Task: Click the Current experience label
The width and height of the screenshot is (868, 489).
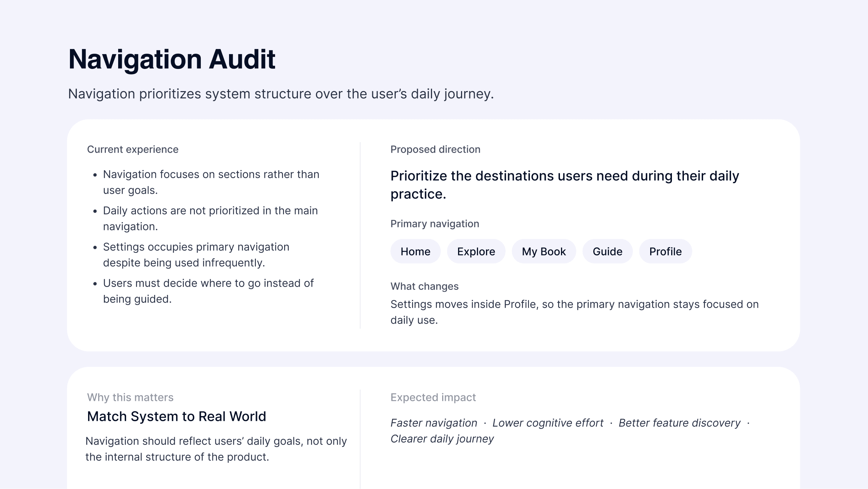Action: [133, 149]
